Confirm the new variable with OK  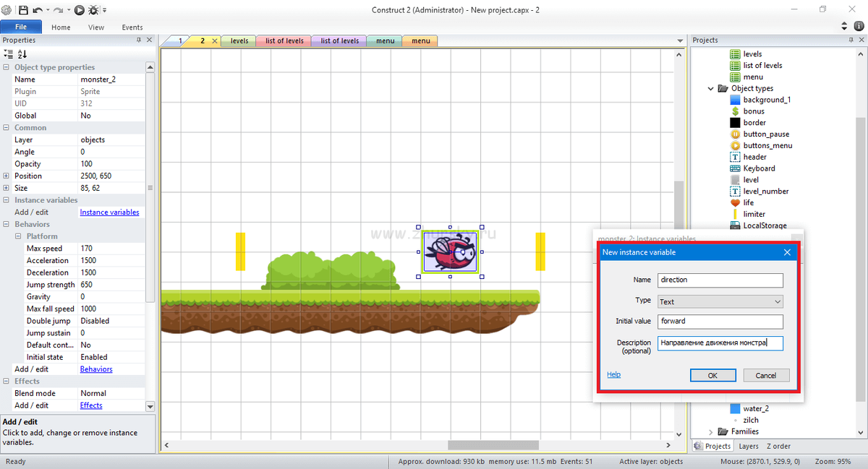pos(712,375)
